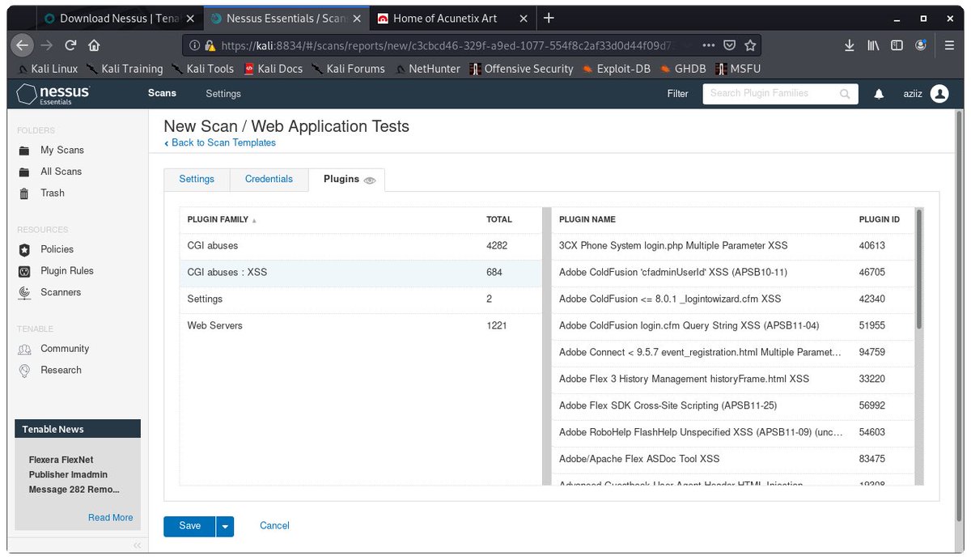Open the Kali Linux bookmark
971x560 pixels.
[47, 69]
